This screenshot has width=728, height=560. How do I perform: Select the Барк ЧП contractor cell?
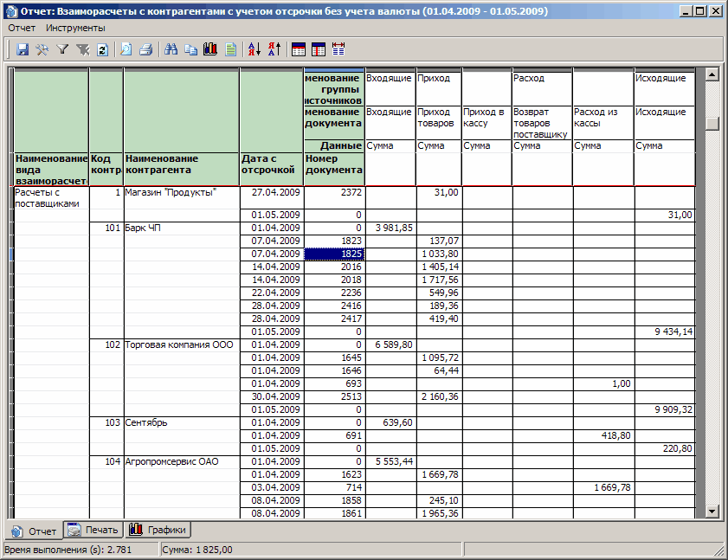182,228
